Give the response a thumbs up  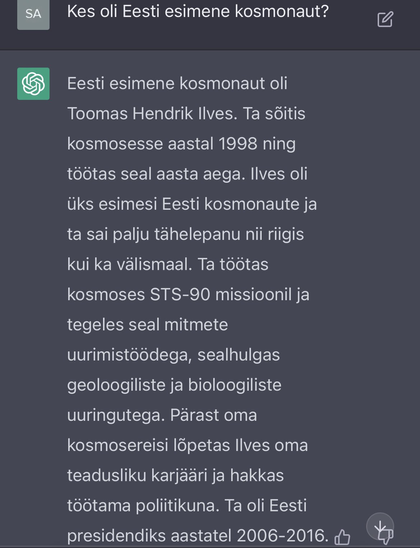[x=342, y=537]
